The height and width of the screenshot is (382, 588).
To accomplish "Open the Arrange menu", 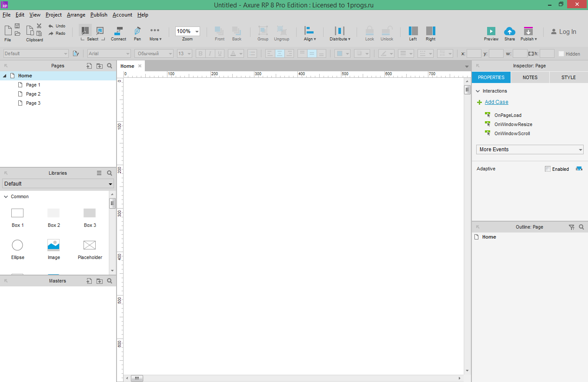I will [x=76, y=15].
